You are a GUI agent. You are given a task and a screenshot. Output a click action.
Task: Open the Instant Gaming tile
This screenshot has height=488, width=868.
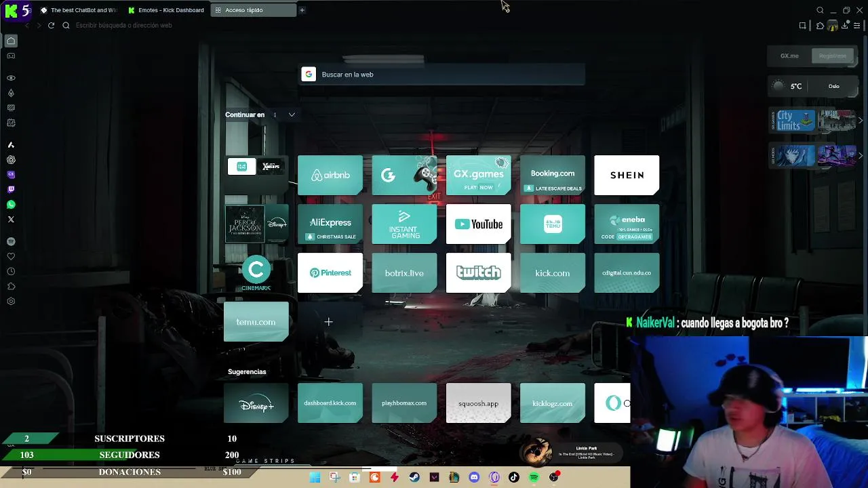(404, 224)
